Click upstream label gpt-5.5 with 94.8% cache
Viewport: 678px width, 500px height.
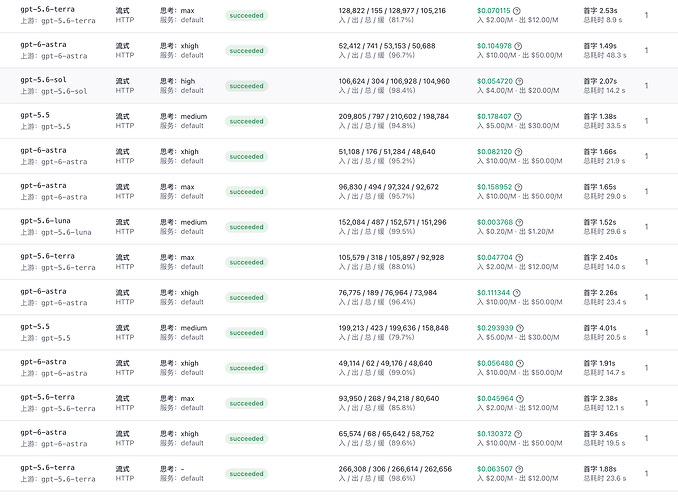pos(45,126)
